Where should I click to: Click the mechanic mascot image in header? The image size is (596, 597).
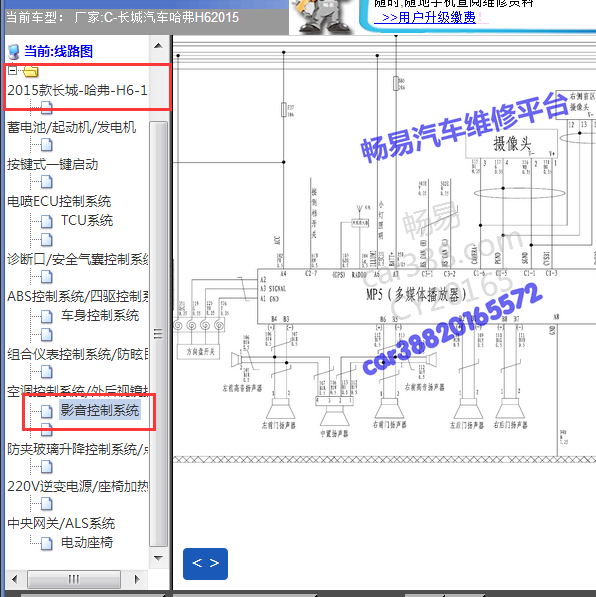click(x=321, y=17)
